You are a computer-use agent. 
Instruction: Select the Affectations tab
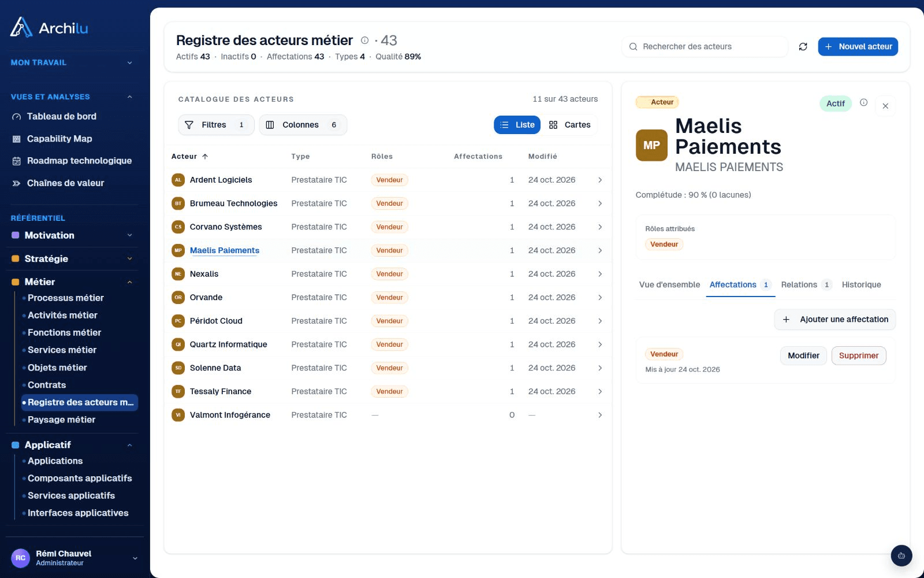point(740,284)
